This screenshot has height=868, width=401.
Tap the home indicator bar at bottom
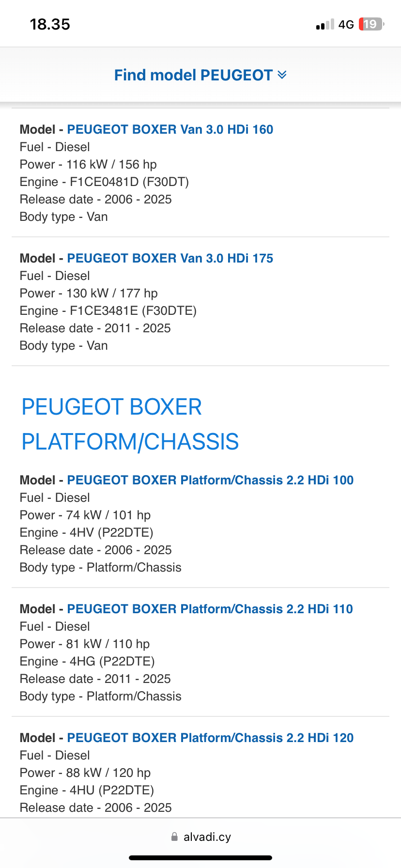pos(200,858)
